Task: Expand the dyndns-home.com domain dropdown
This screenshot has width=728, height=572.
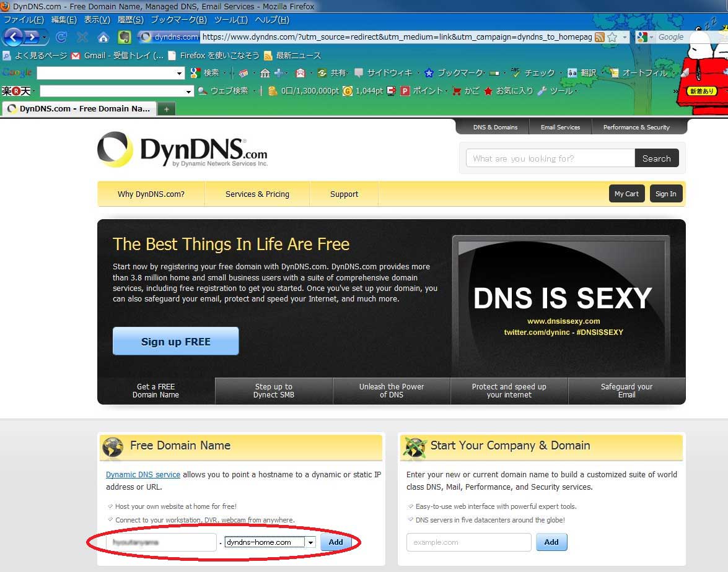Action: (310, 542)
